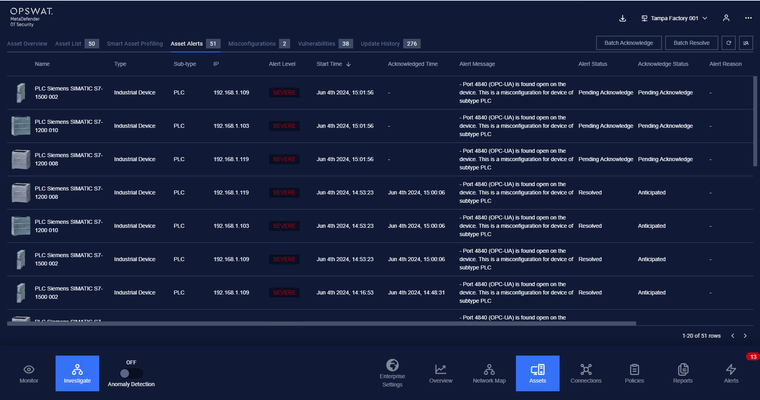This screenshot has height=400, width=760.
Task: Click the IP column header
Action: [x=216, y=64]
